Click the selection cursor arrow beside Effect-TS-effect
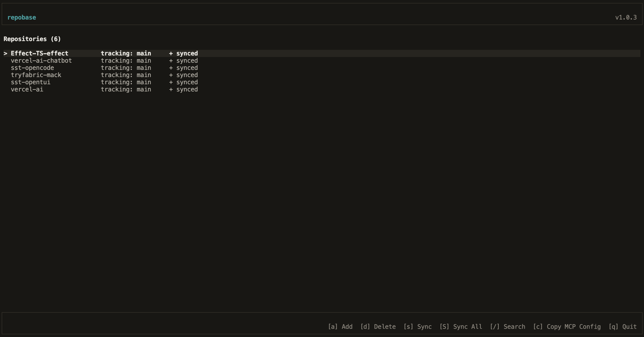This screenshot has width=644, height=337. (5, 53)
